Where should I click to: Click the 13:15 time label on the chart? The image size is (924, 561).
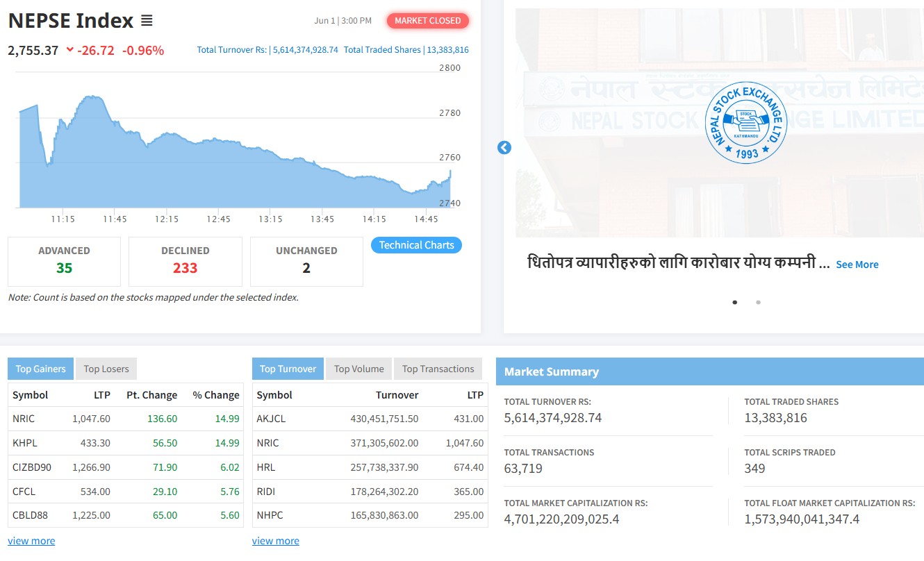(x=270, y=219)
